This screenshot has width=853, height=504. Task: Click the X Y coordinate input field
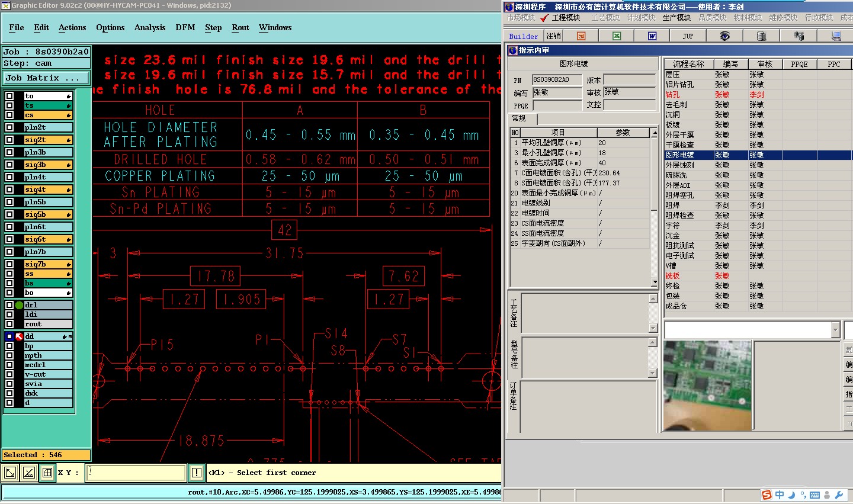pyautogui.click(x=137, y=473)
